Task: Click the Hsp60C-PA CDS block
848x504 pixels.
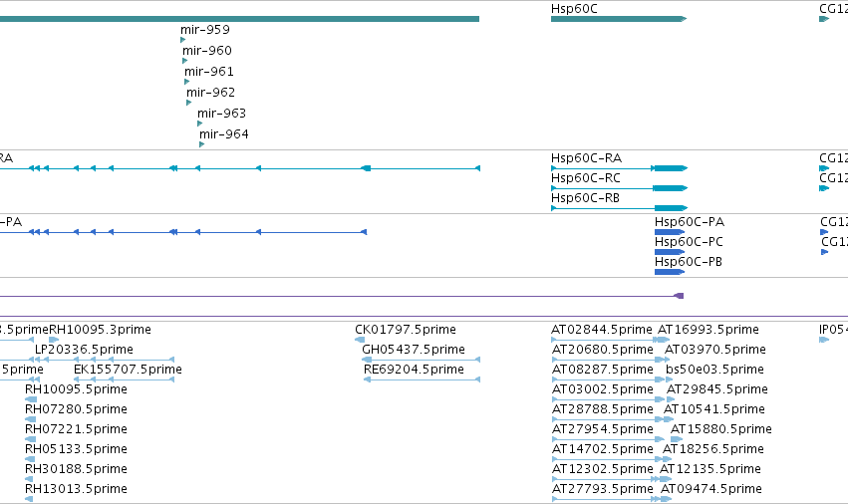Action: (670, 232)
